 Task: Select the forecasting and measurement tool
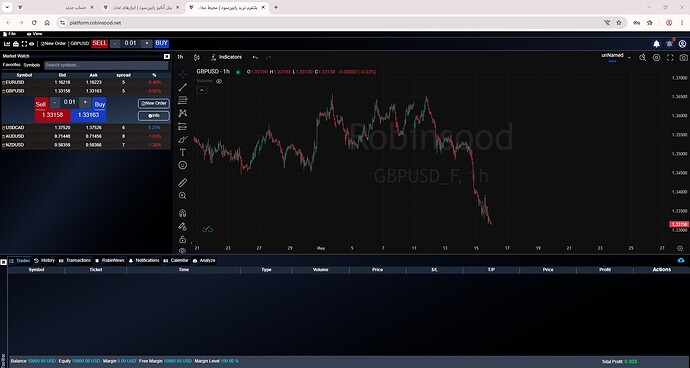183,127
